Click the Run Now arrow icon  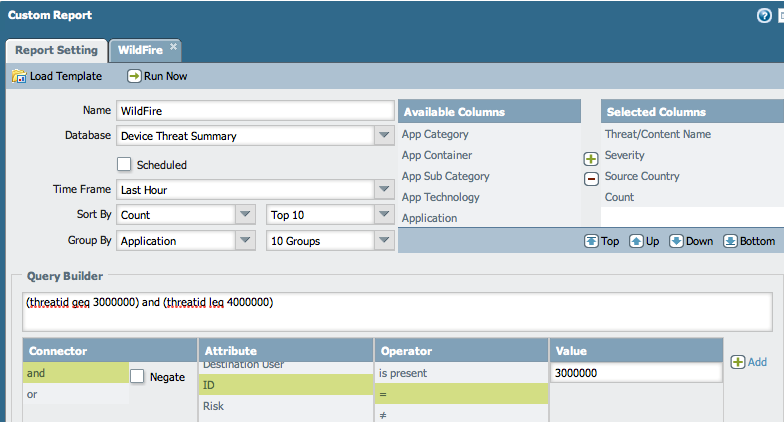pyautogui.click(x=134, y=76)
